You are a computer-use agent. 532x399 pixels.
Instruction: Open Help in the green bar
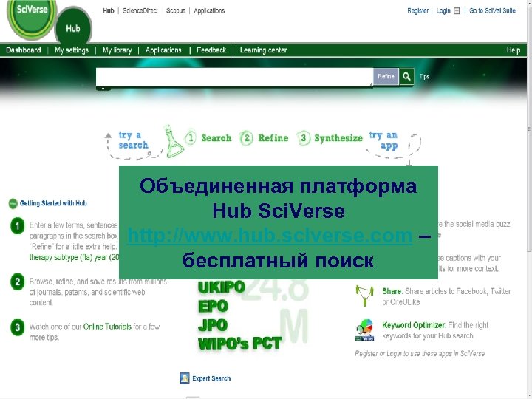[x=514, y=50]
